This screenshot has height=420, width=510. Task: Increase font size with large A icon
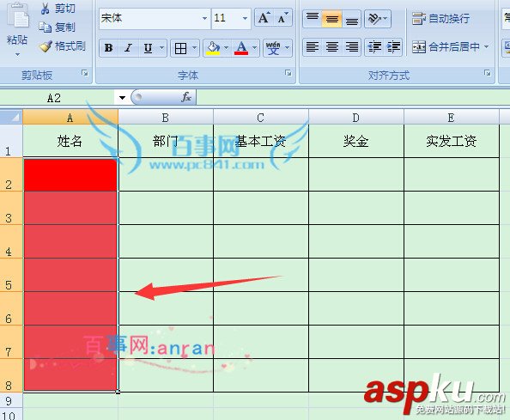coord(264,17)
